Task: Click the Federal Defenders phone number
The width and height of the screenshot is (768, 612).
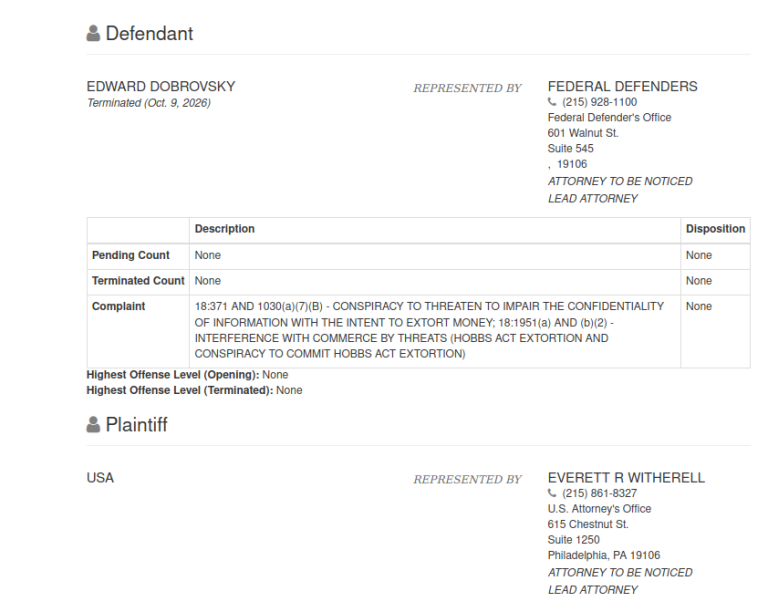Action: 600,102
